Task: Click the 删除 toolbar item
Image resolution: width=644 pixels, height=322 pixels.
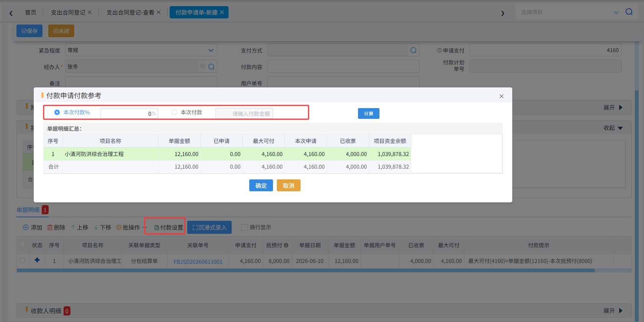Action: click(x=56, y=227)
